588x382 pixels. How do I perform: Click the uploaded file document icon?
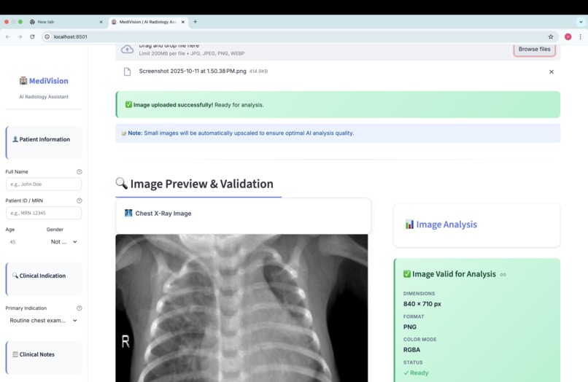pyautogui.click(x=128, y=71)
